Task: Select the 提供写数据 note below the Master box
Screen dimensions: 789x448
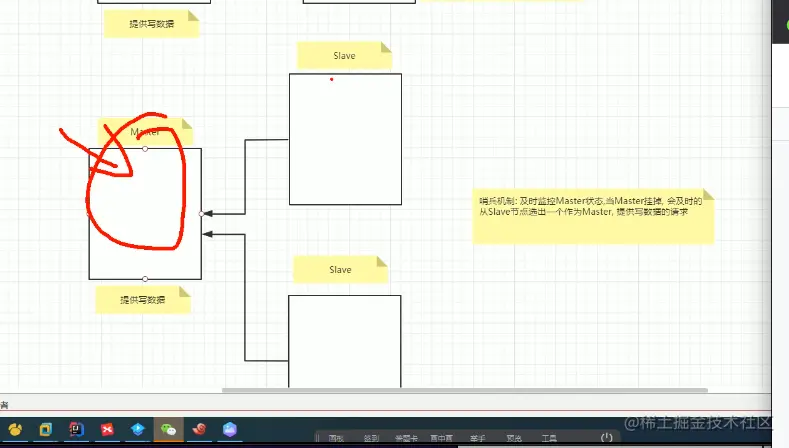Action: coord(143,300)
